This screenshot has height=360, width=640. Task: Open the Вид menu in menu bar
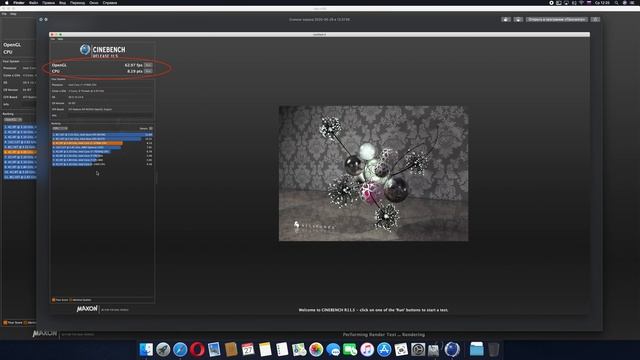62,2
